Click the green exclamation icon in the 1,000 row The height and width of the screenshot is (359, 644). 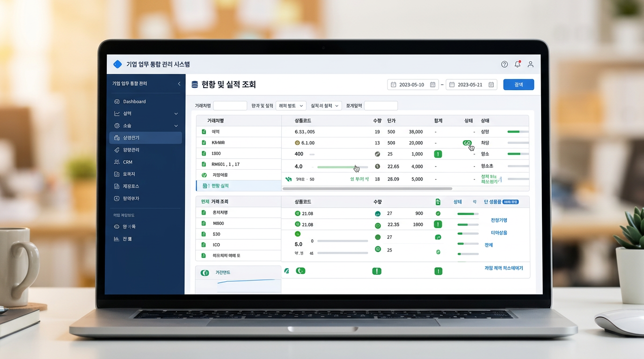coord(438,154)
